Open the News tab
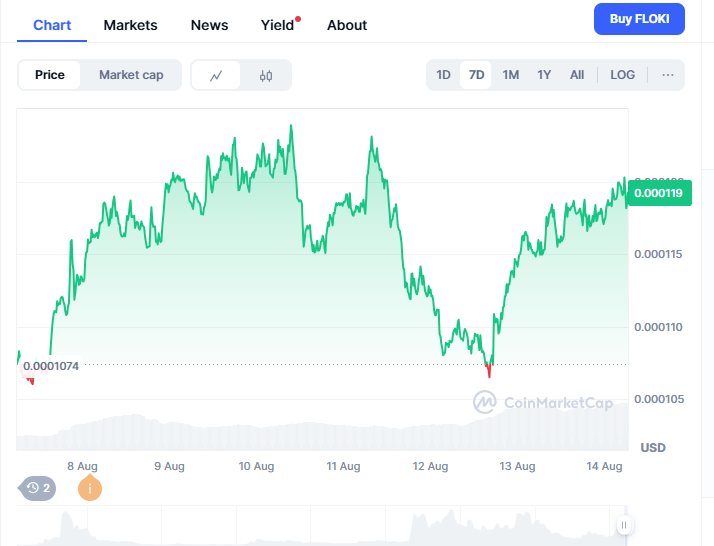This screenshot has width=714, height=546. [209, 25]
